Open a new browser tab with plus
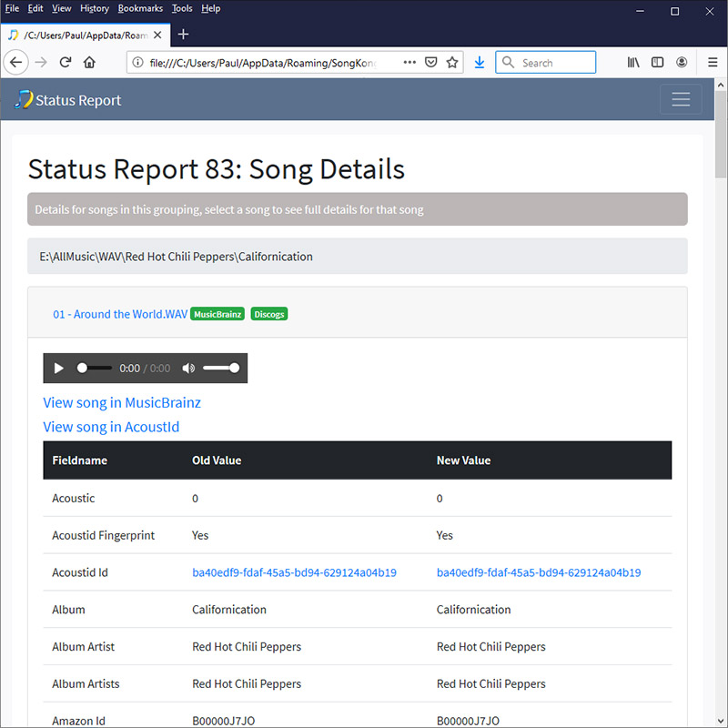The width and height of the screenshot is (728, 728). tap(183, 35)
